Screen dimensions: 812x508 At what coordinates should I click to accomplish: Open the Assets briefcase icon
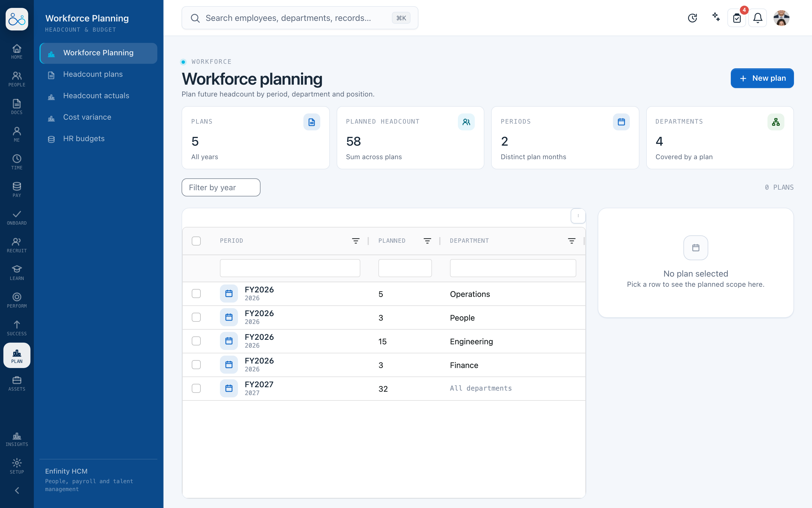point(17,384)
